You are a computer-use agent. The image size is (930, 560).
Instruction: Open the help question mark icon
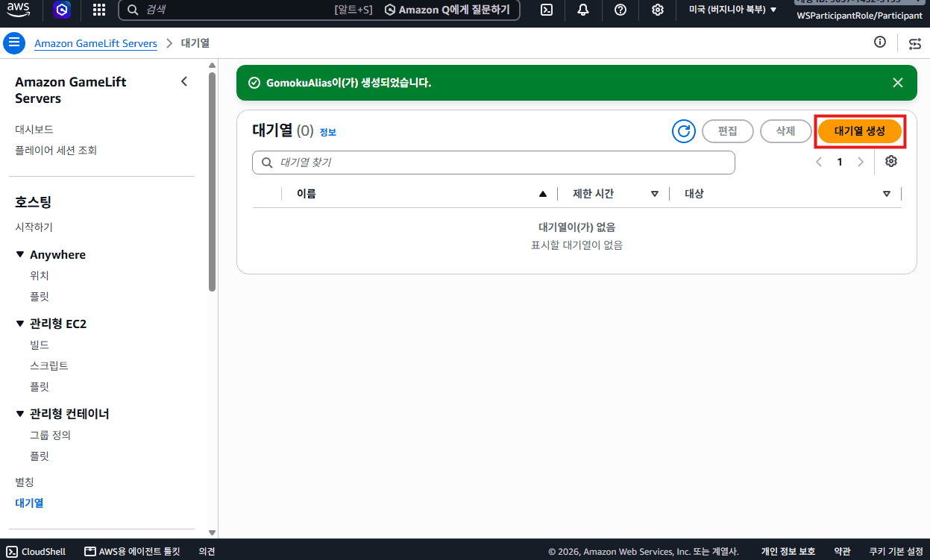click(x=620, y=10)
